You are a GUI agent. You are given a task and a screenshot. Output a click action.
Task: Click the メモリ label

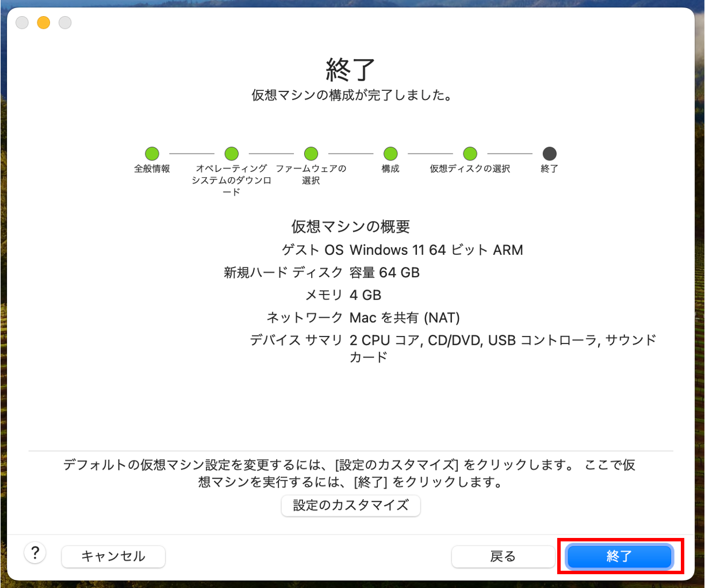click(x=324, y=295)
